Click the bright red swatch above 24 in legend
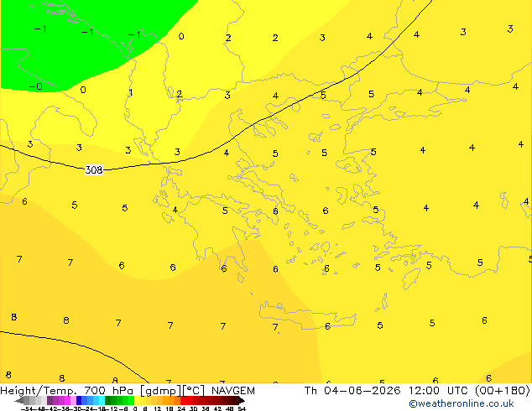Screen dimensions: 532x411 tap(183, 401)
